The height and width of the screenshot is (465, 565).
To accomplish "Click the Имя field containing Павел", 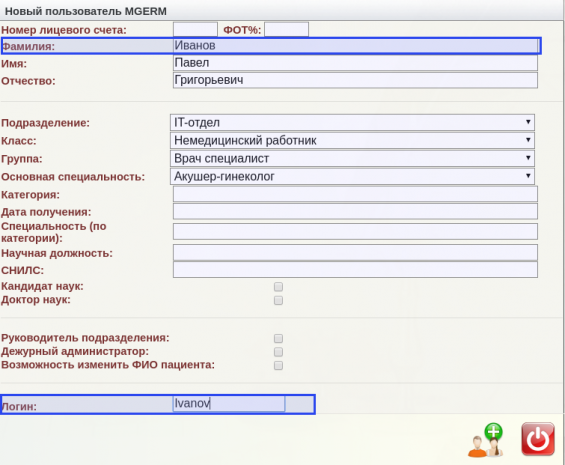I will (355, 63).
